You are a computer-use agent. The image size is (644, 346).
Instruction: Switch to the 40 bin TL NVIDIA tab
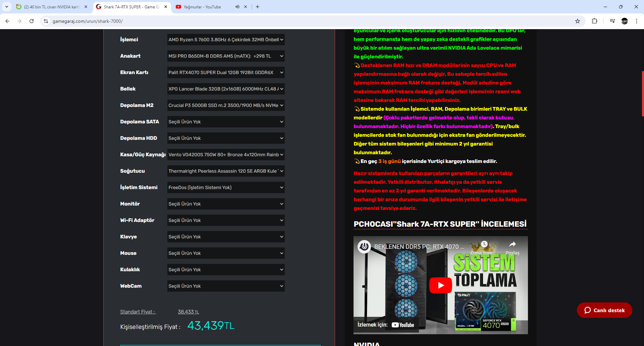[52, 7]
